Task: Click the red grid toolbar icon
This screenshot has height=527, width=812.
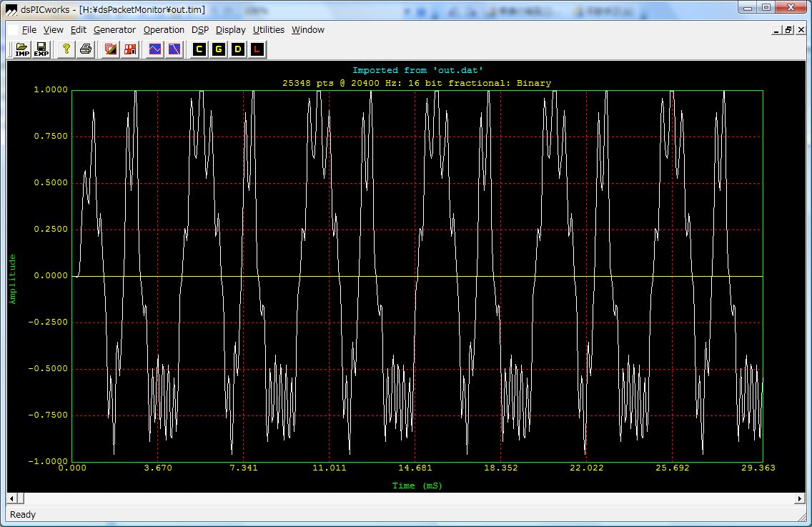Action: pyautogui.click(x=130, y=49)
